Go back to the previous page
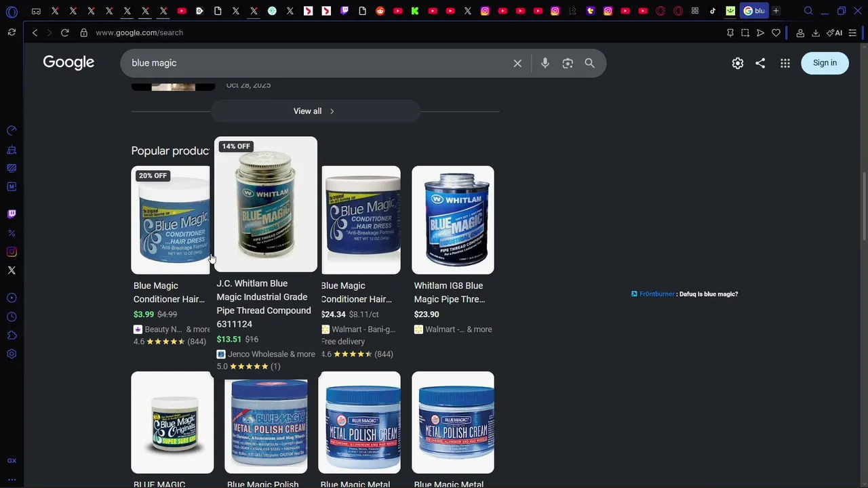This screenshot has height=488, width=868. pyautogui.click(x=35, y=33)
